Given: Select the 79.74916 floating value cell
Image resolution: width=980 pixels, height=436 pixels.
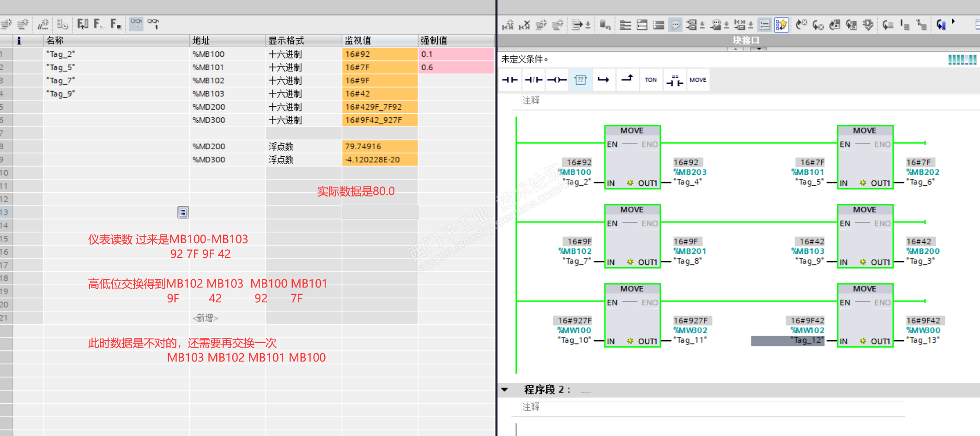Looking at the screenshot, I should coord(380,147).
